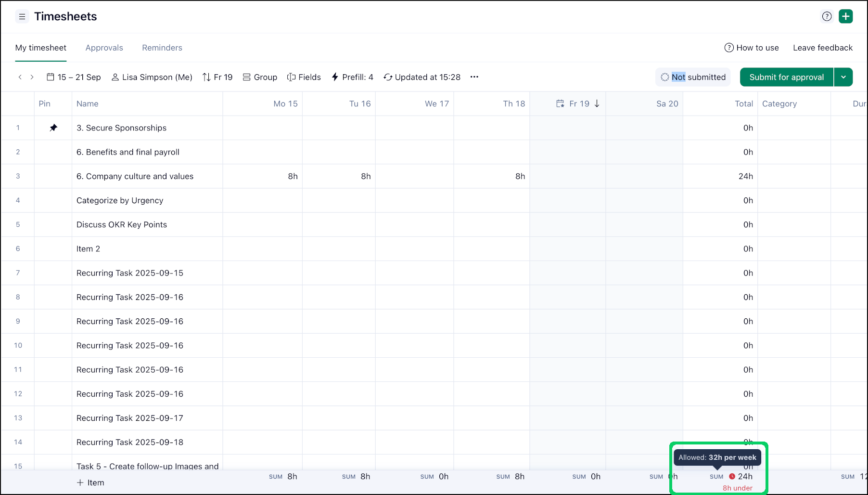Open the 15 – 21 Sep date picker
Image resolution: width=868 pixels, height=495 pixels.
click(x=74, y=77)
